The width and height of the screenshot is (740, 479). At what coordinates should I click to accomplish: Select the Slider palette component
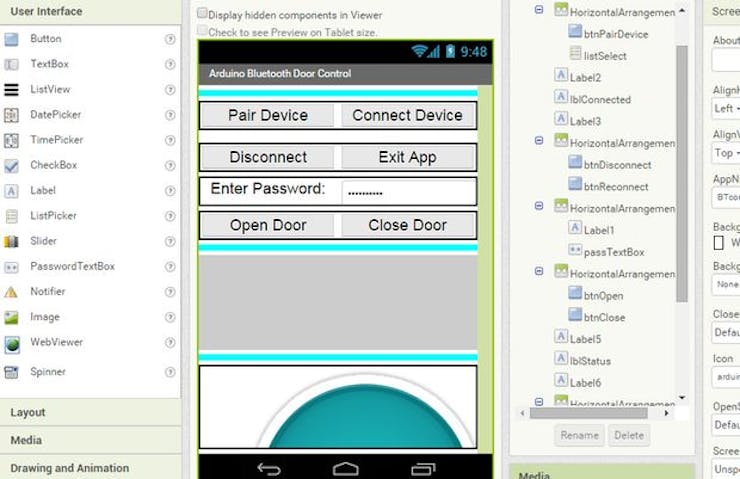[x=43, y=241]
